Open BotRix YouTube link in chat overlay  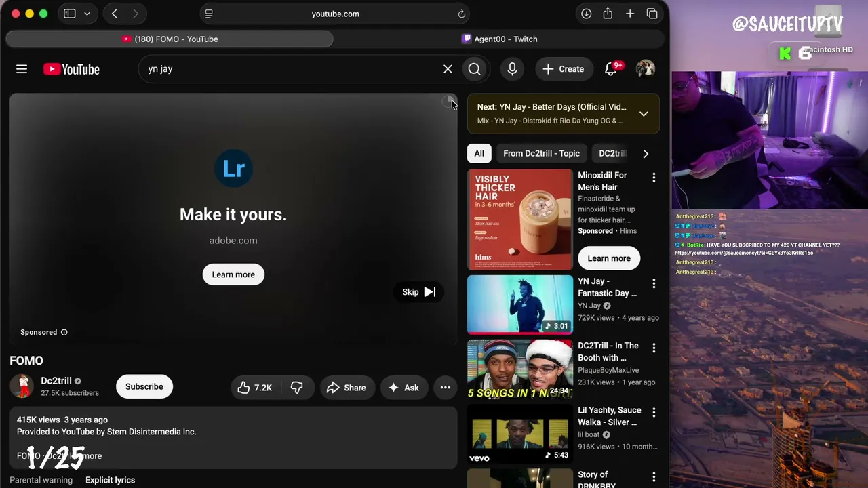744,253
